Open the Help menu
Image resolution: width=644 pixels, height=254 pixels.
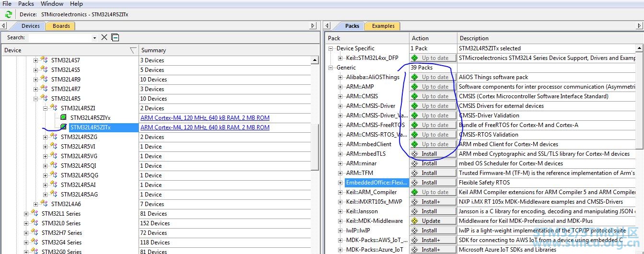click(76, 3)
